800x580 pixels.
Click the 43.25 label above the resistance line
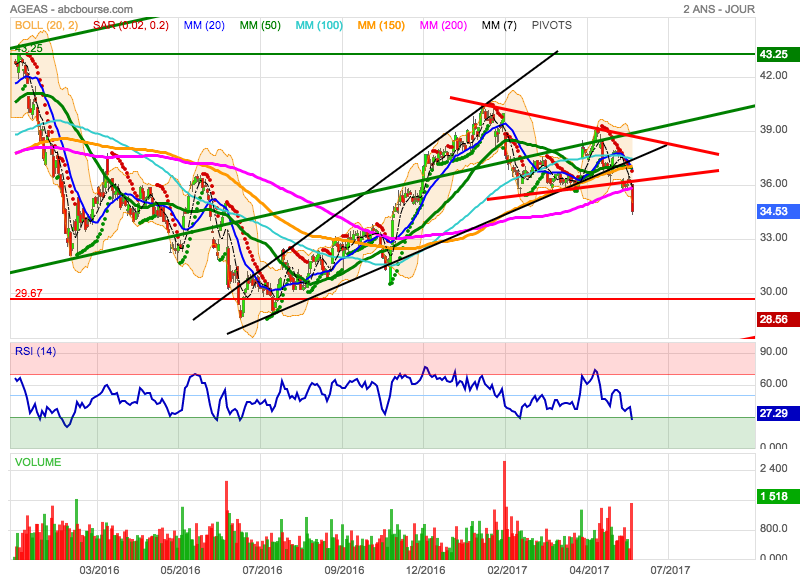[x=29, y=48]
